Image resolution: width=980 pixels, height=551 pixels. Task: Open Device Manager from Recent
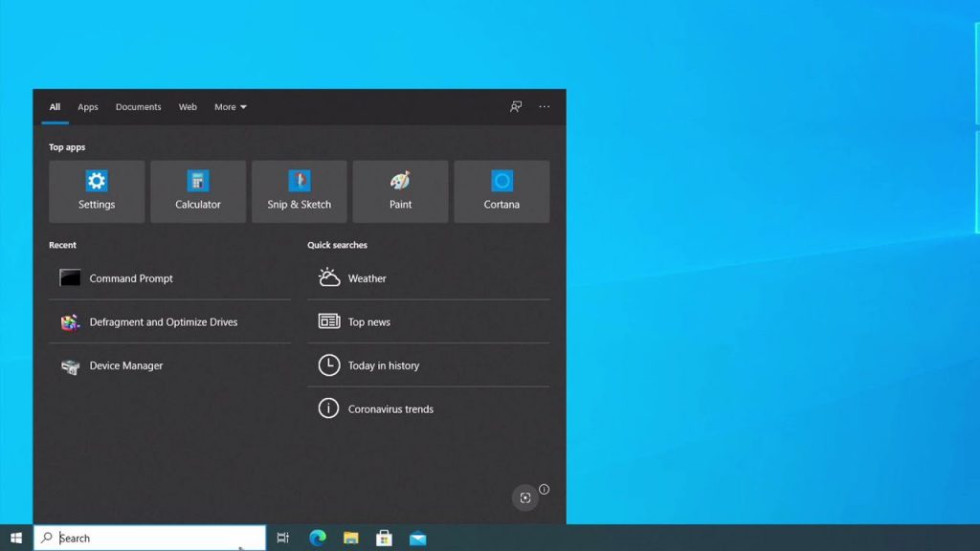(170, 365)
